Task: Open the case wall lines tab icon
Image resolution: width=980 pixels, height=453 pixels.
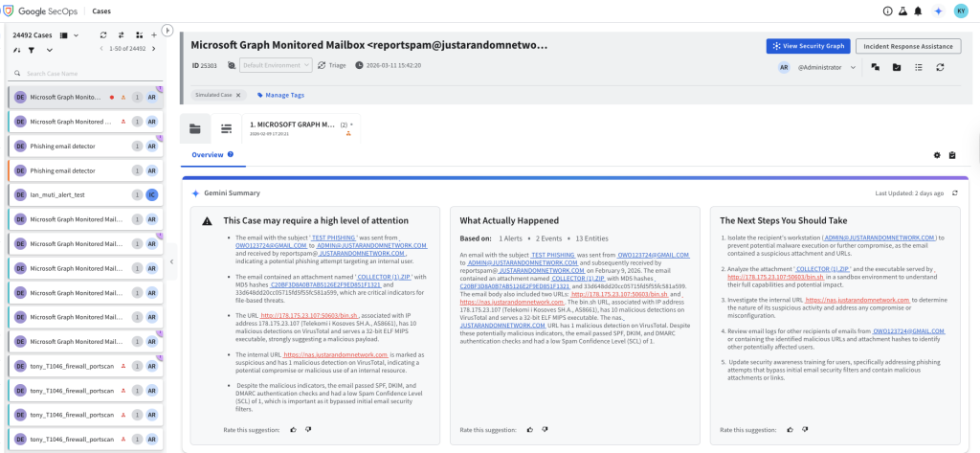Action: pos(226,129)
